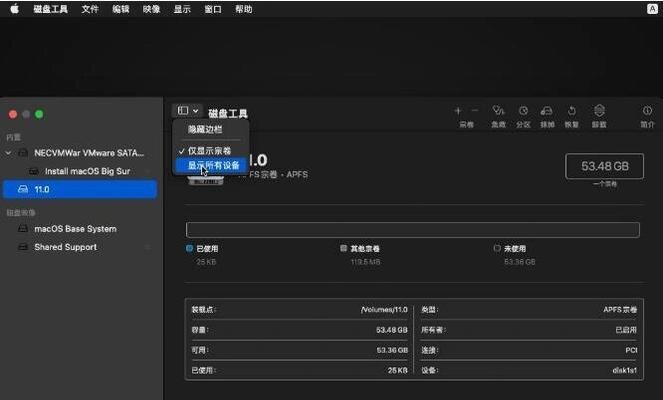This screenshot has width=663, height=400.
Task: Click the gray 其他宗卷 legend swatch
Action: tap(343, 248)
